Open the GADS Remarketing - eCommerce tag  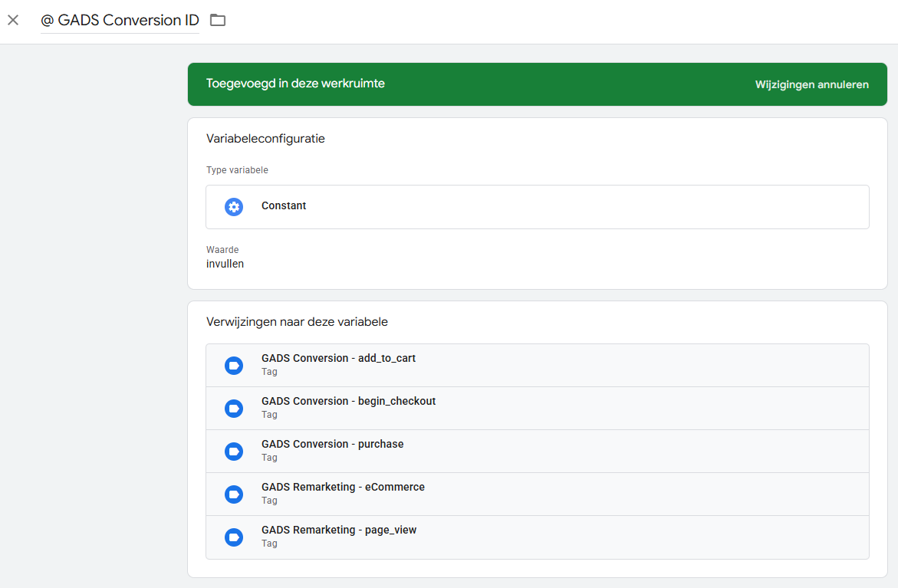click(343, 488)
